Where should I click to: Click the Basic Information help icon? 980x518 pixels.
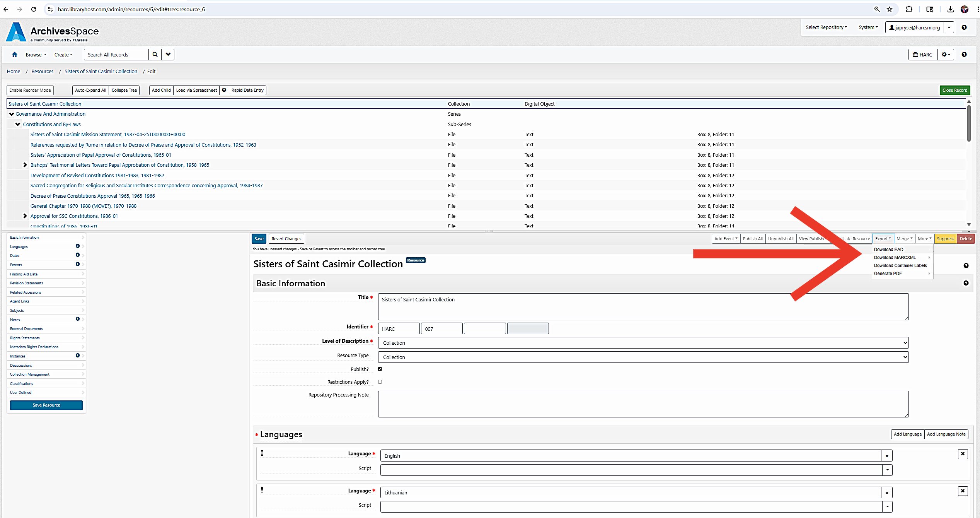(x=966, y=283)
